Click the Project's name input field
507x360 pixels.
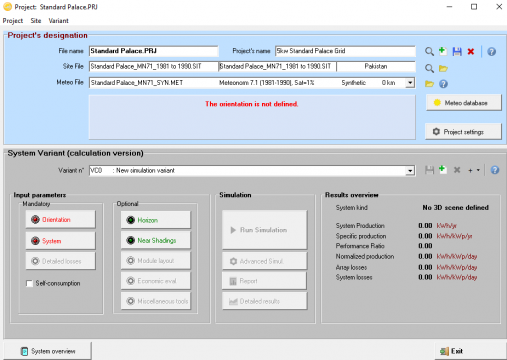coord(345,51)
